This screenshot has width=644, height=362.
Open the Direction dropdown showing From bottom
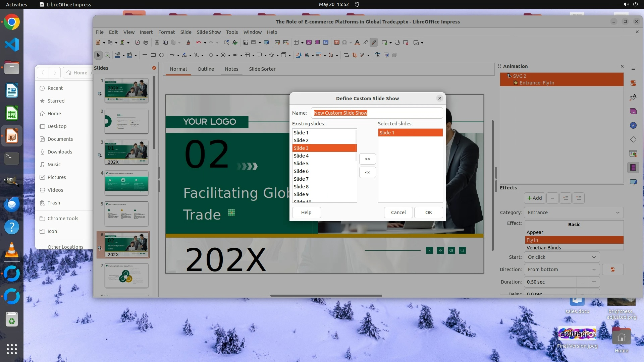561,269
